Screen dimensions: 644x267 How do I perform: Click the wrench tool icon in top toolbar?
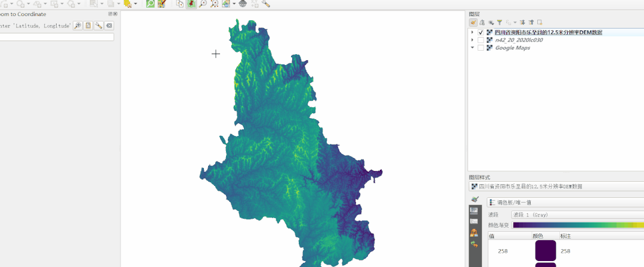[266, 4]
